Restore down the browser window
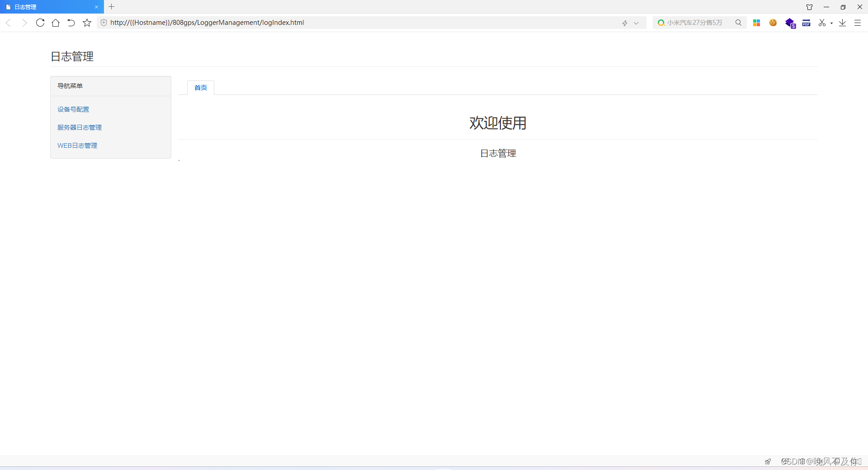 [843, 7]
